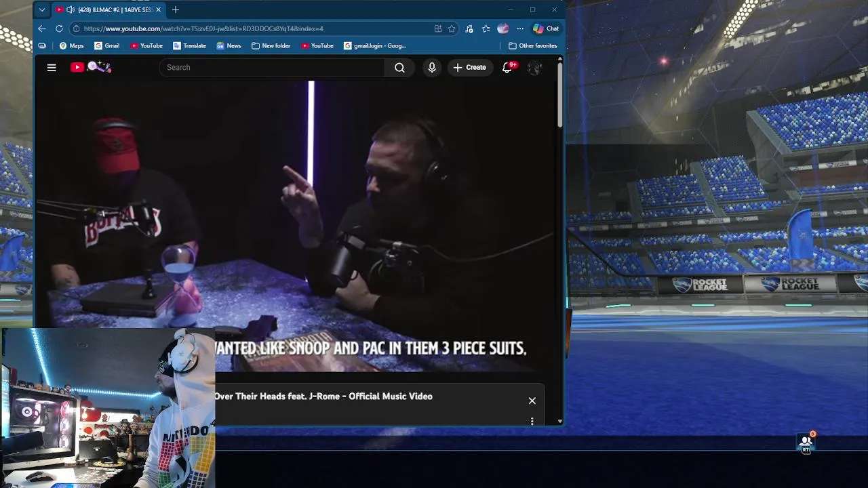This screenshot has height=488, width=868.
Task: Go to YouTube home via logo
Action: point(90,66)
